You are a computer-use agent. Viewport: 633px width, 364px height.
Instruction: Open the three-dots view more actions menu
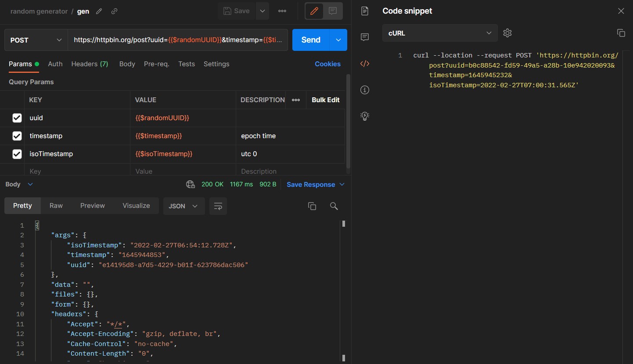(x=282, y=11)
